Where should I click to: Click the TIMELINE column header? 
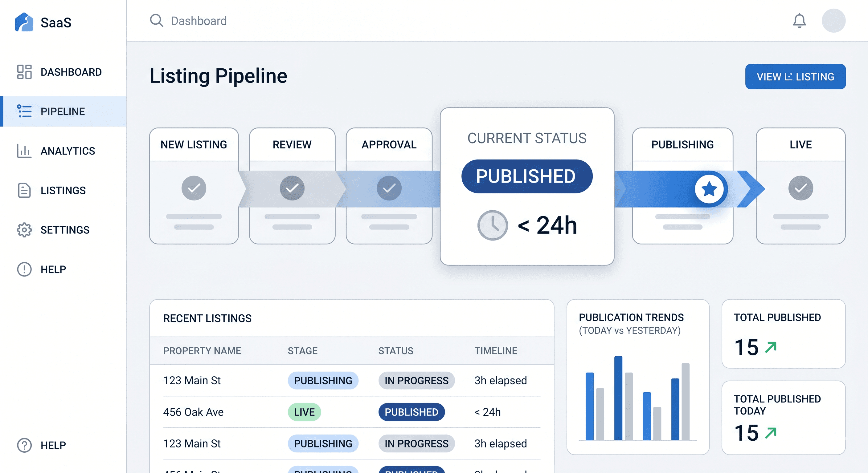click(496, 351)
